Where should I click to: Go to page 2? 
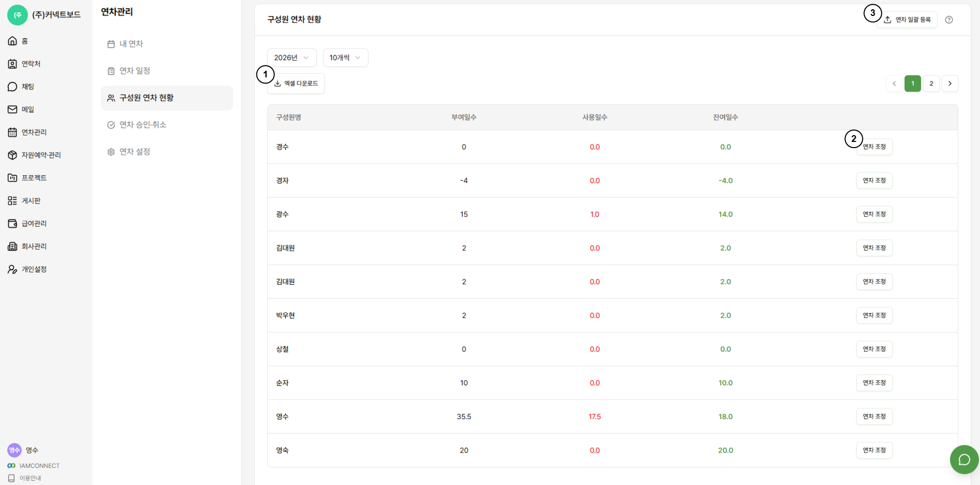932,84
